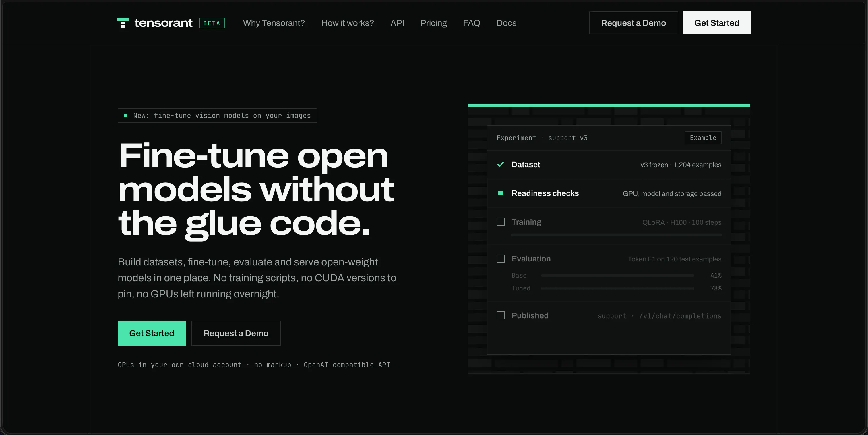
Task: Open the FAQ nav link
Action: [471, 23]
